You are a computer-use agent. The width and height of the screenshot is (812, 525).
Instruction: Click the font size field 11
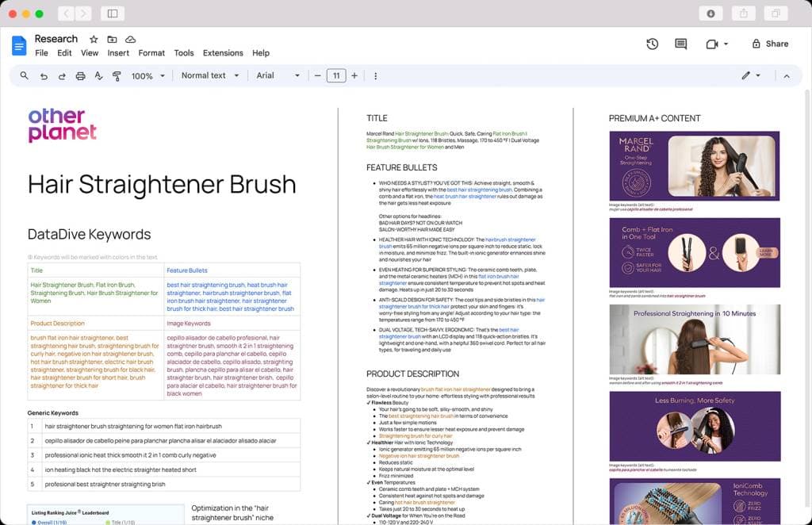click(336, 76)
